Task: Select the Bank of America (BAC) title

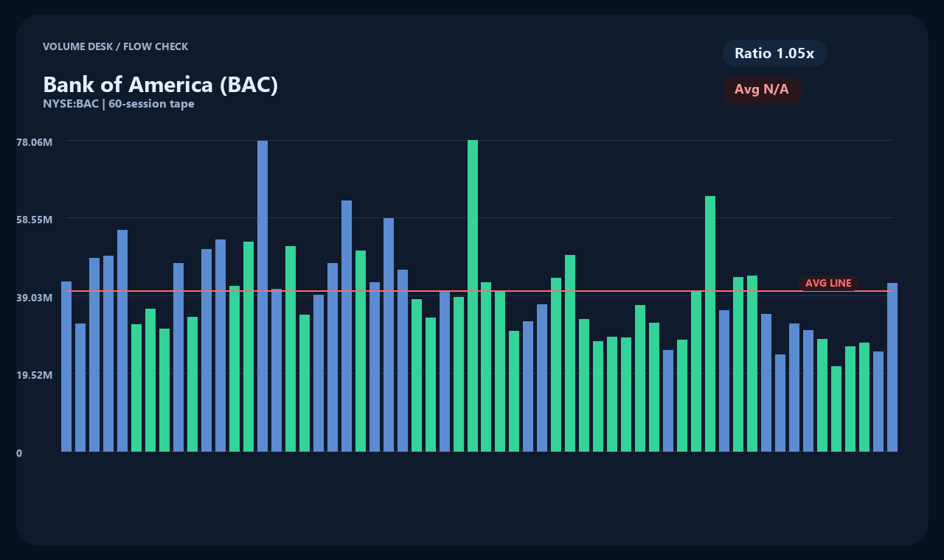Action: pyautogui.click(x=160, y=84)
